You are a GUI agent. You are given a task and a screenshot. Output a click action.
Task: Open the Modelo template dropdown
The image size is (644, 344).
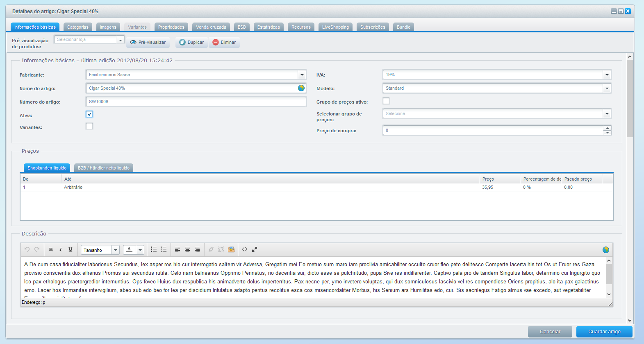tap(607, 88)
